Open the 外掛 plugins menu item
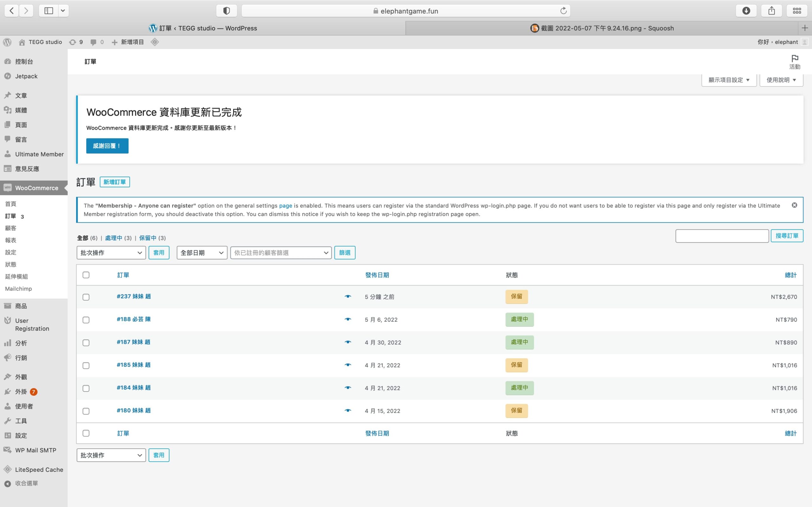 coord(21,392)
